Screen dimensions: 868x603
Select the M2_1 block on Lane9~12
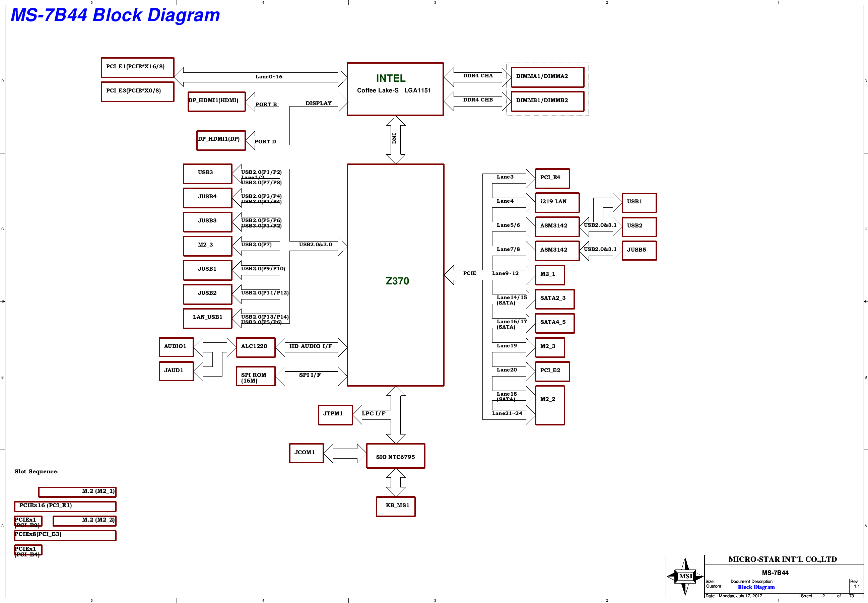550,275
